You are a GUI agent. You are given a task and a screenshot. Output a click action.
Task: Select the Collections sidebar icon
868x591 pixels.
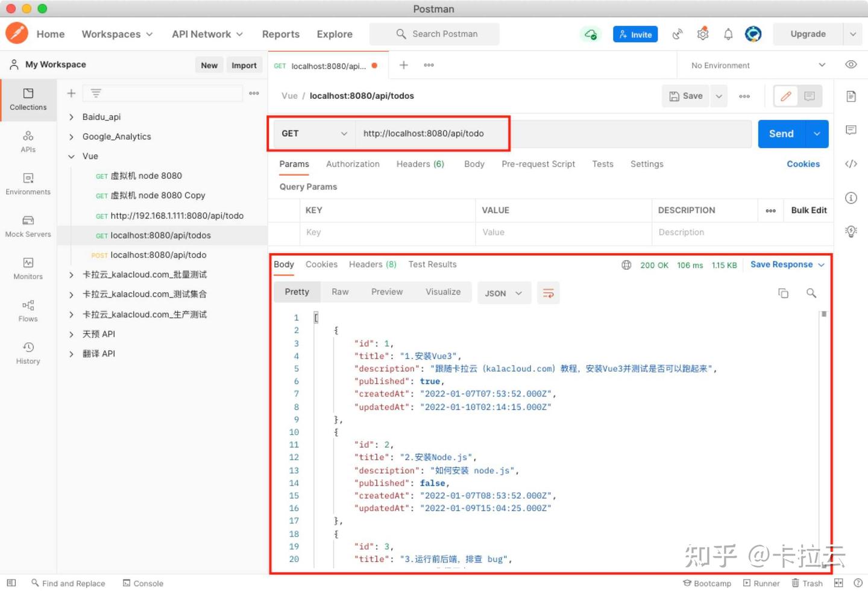pyautogui.click(x=28, y=100)
